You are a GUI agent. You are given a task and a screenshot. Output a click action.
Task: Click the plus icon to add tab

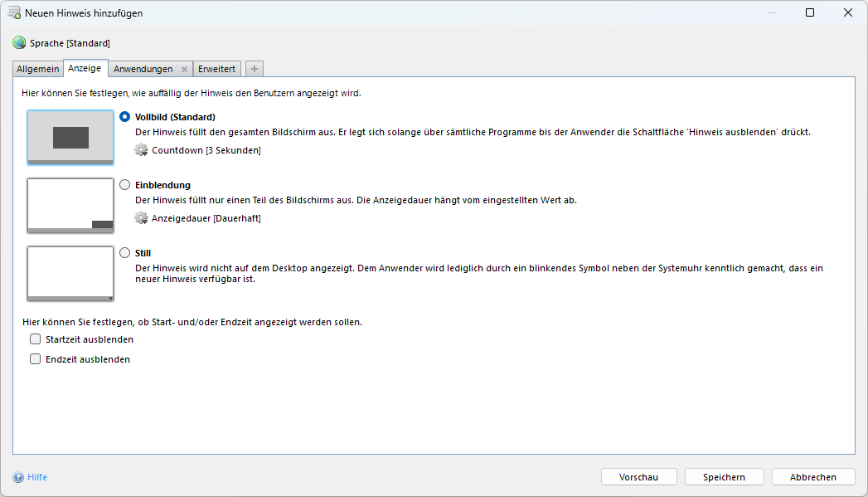pos(255,69)
